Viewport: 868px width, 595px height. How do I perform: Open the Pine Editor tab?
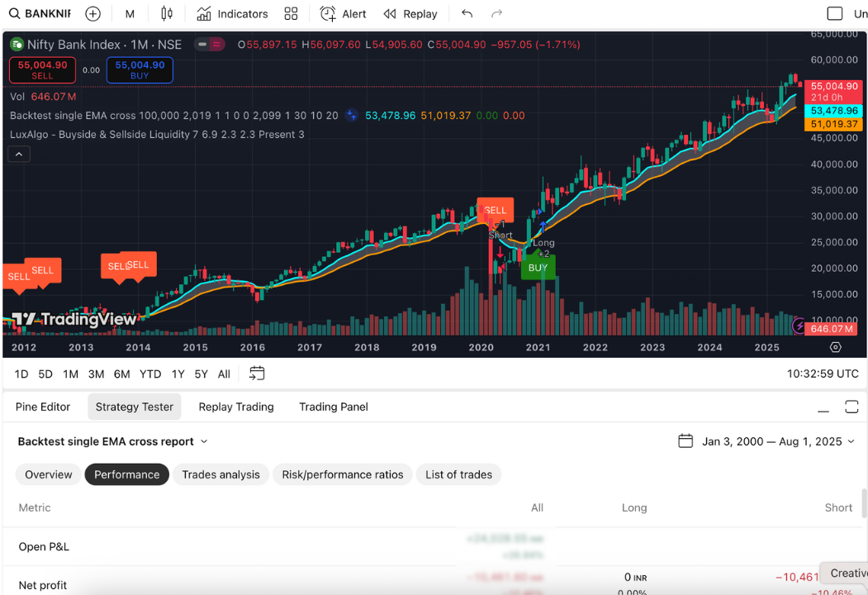pos(44,407)
